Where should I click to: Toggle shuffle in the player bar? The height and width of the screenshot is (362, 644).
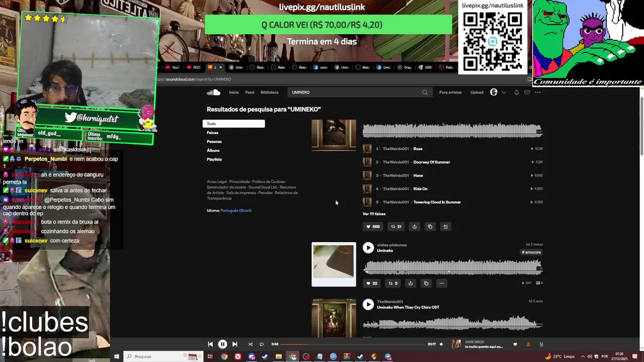coord(250,344)
